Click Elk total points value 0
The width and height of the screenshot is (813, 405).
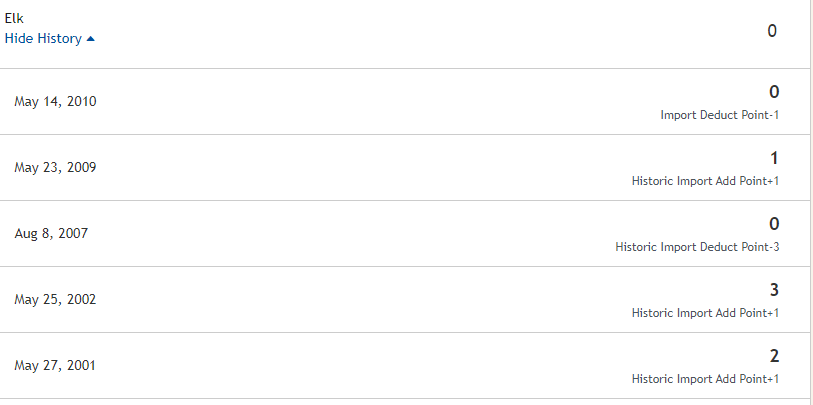(772, 31)
